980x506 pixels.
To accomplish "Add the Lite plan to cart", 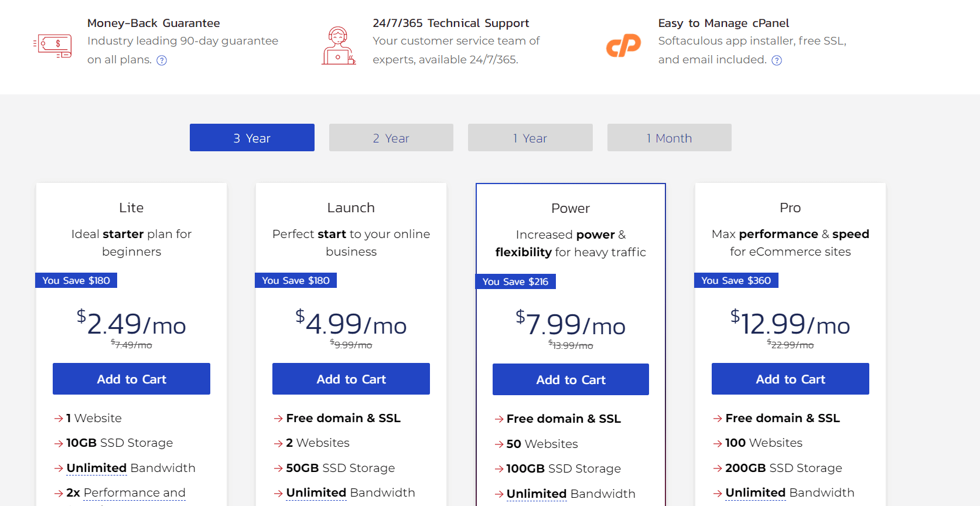I will [131, 379].
